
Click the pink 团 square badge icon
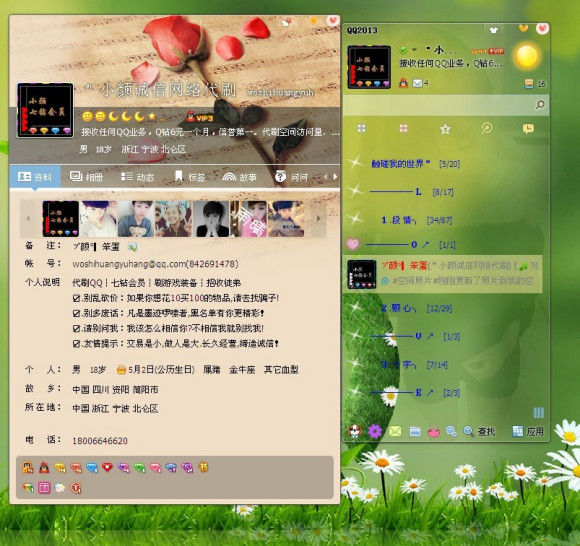pos(44,488)
